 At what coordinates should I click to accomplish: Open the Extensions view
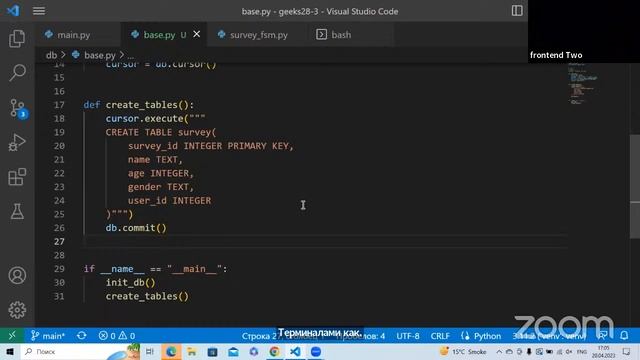[17, 177]
